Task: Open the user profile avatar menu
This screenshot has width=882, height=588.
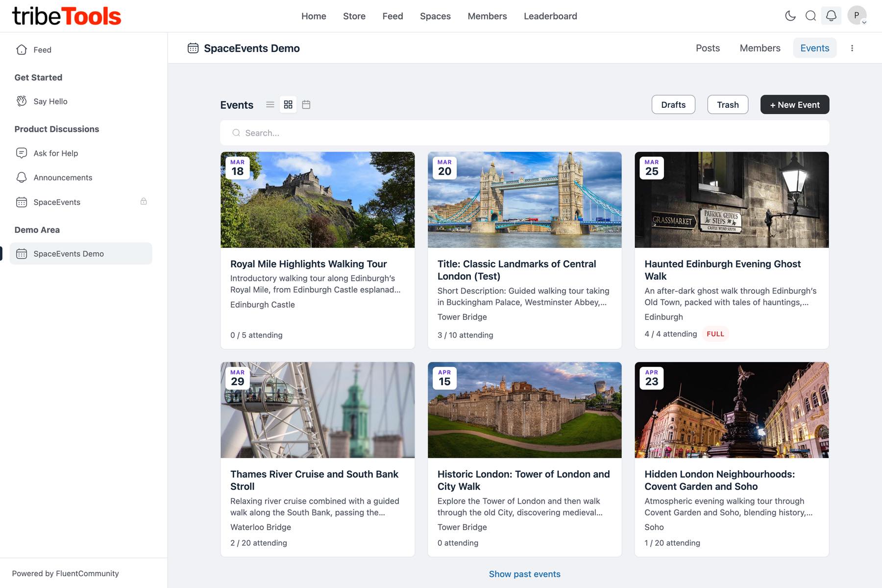Action: (857, 16)
